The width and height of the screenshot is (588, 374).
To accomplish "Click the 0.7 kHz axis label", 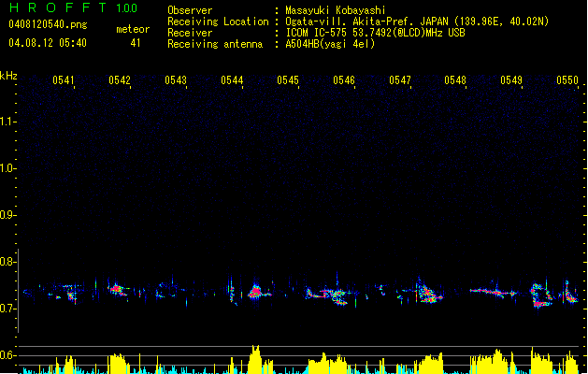I will coord(7,309).
